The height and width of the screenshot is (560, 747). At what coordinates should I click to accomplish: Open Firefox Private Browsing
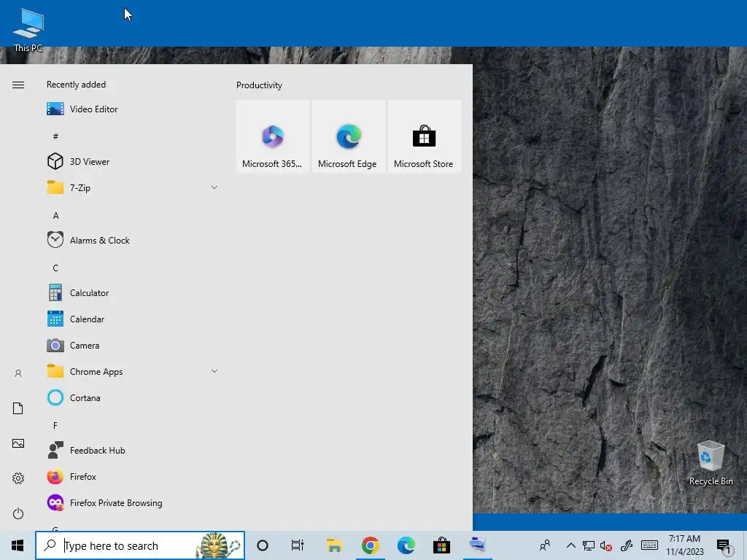tap(133, 502)
